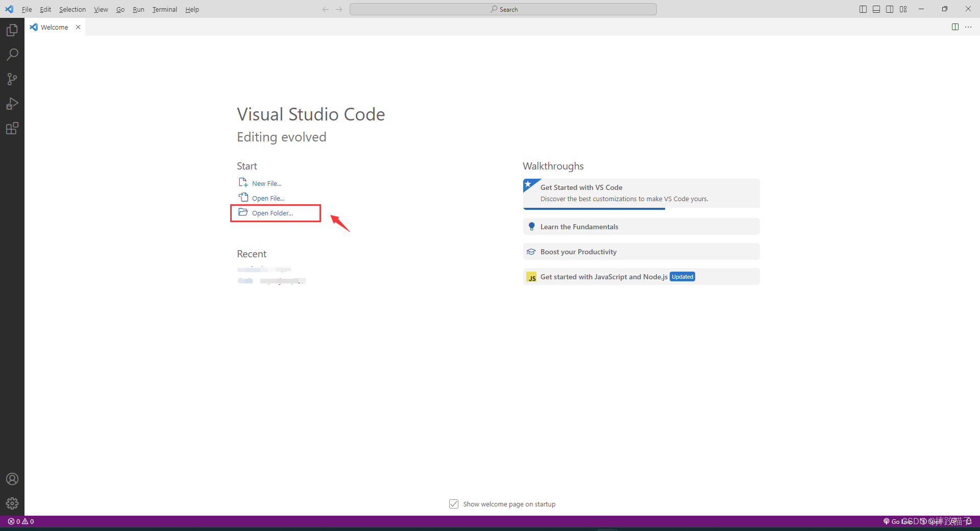Click the Open File... link
980x531 pixels.
pyautogui.click(x=268, y=198)
